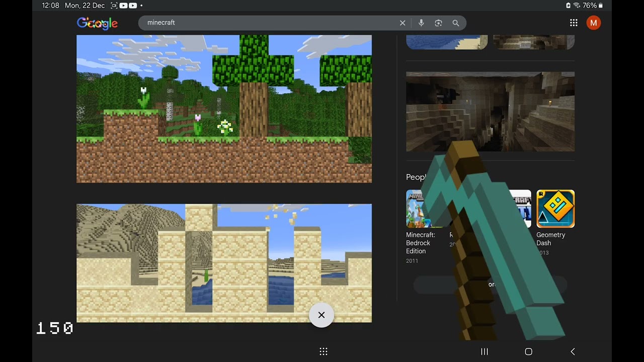Image resolution: width=644 pixels, height=362 pixels.
Task: Tap the battery 76% indicator
Action: 593,6
